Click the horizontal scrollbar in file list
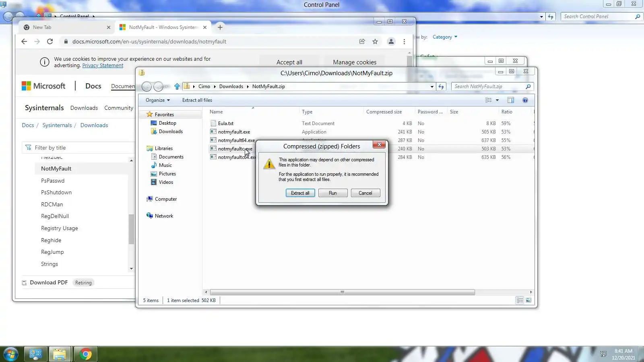The height and width of the screenshot is (362, 644). [342, 292]
